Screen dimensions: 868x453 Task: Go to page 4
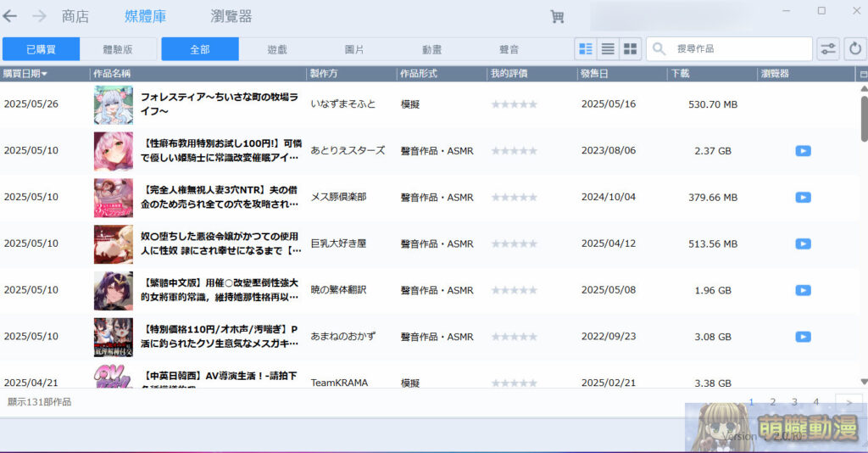[816, 402]
